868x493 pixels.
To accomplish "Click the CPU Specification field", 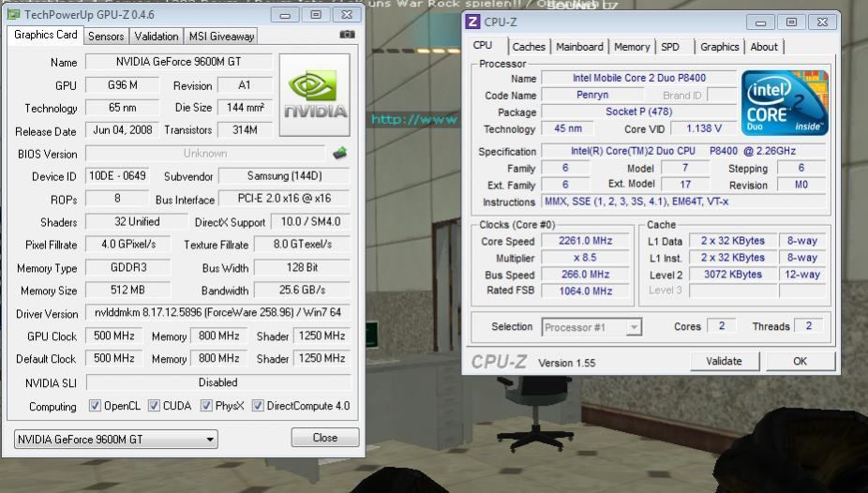I will click(x=683, y=151).
